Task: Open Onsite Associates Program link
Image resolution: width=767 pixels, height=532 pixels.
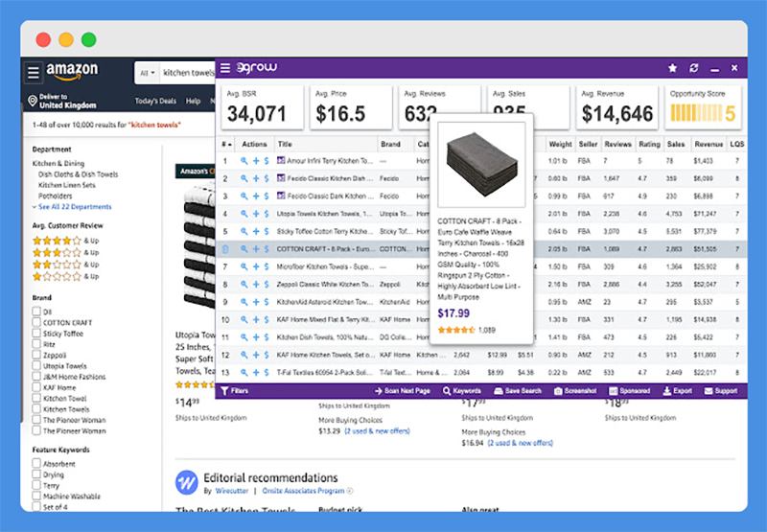Action: pos(303,491)
